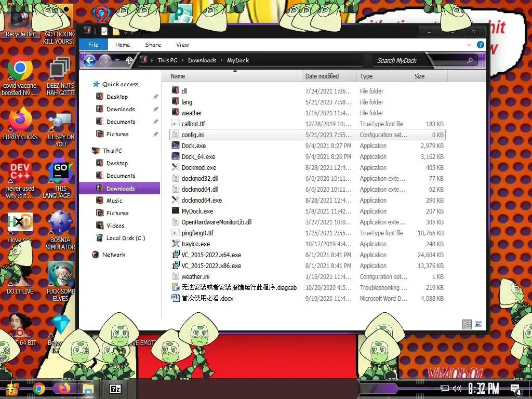Select the config.ini file row
The image size is (532, 399).
pos(308,135)
